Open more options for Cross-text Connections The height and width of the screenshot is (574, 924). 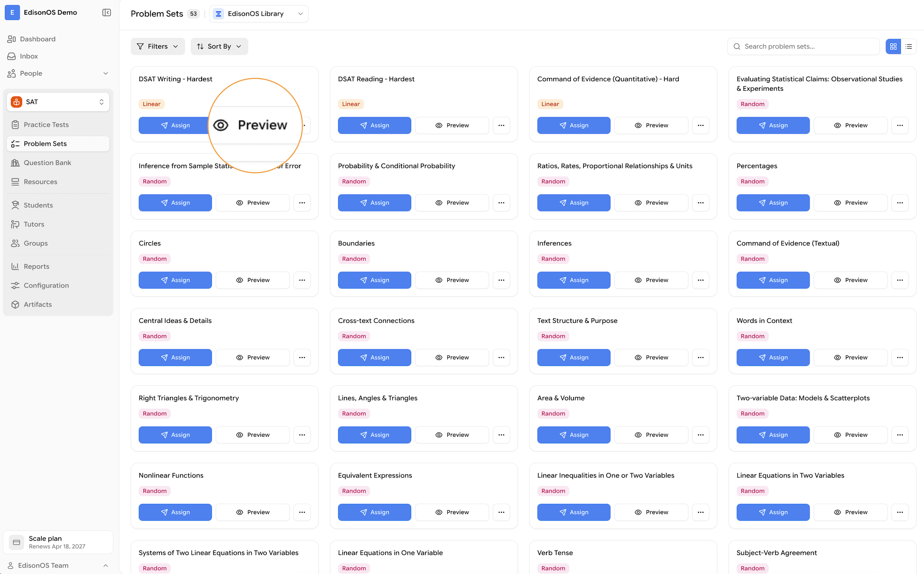tap(501, 357)
